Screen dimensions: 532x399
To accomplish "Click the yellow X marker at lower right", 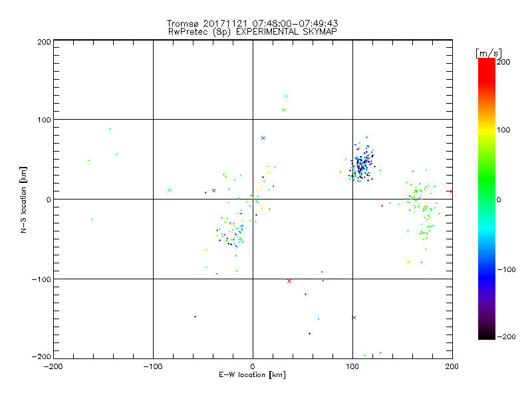I will [409, 262].
